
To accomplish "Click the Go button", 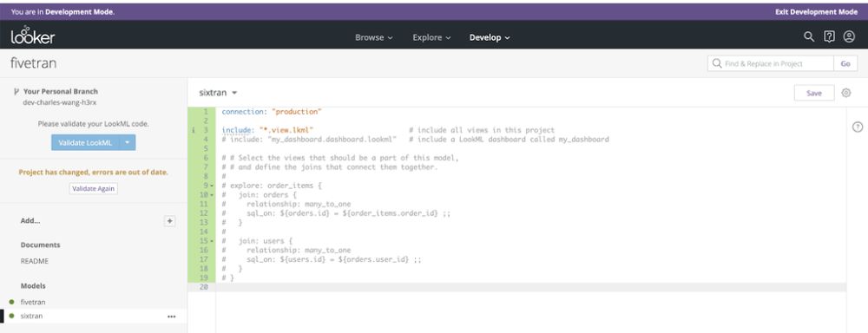I will click(x=845, y=63).
